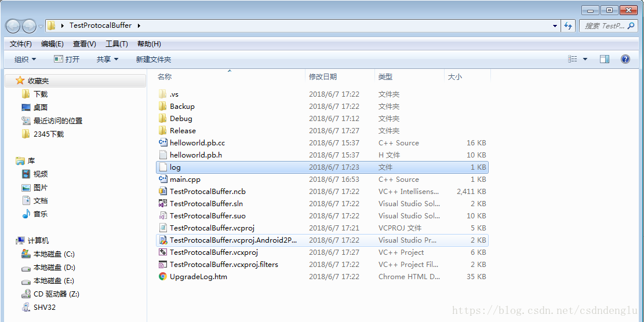Open the recent locations dropdown arrow
The image size is (644, 322).
(41, 27)
